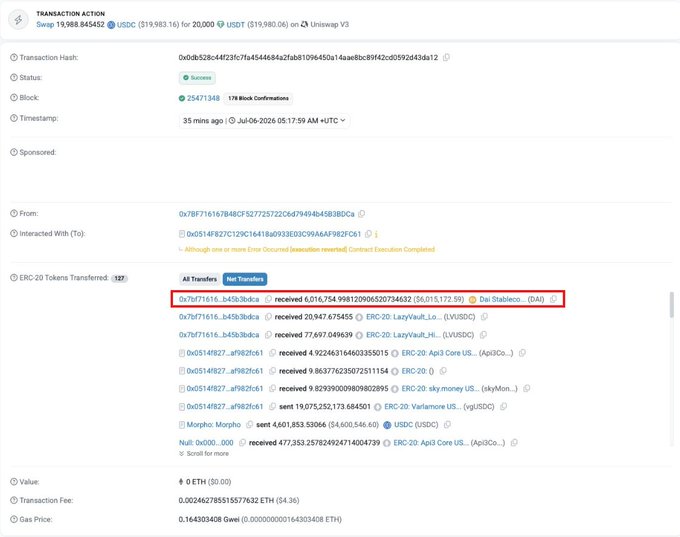Copy the USDC token address in Morpho row
Screen dimensions: 680x537
[x=447, y=425]
